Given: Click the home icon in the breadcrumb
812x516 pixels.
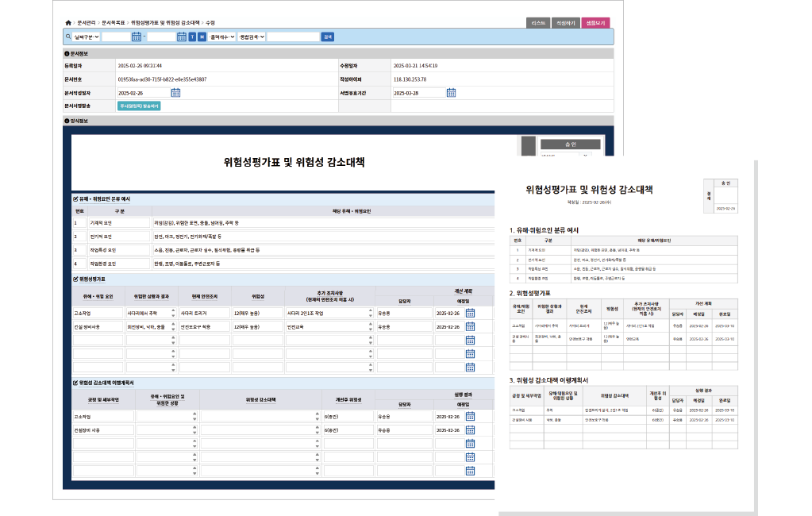Looking at the screenshot, I should [x=68, y=23].
